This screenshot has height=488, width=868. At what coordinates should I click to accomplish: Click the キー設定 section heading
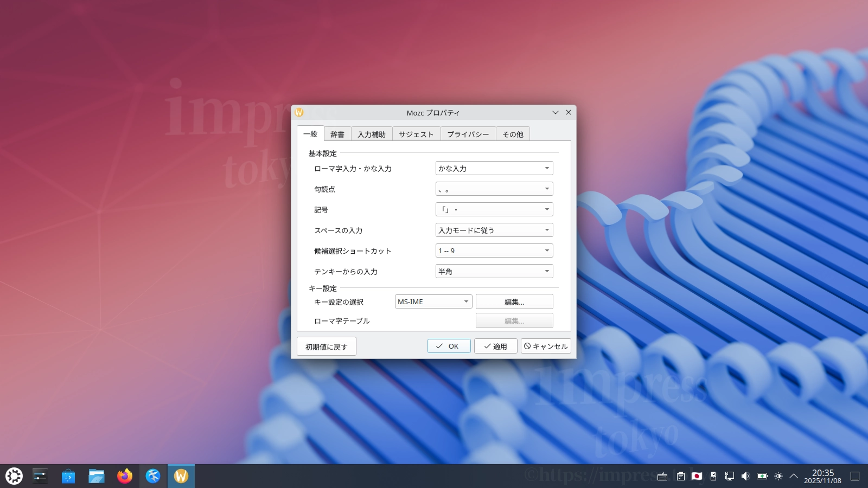[x=323, y=288]
